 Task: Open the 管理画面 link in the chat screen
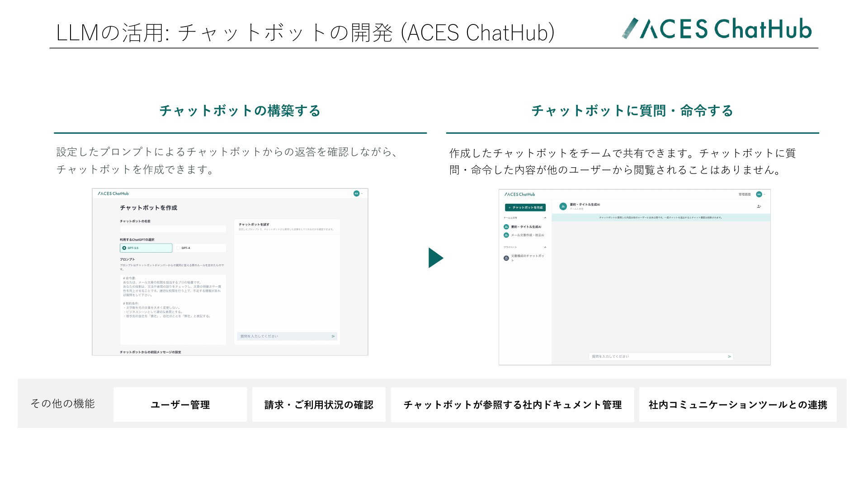(745, 194)
